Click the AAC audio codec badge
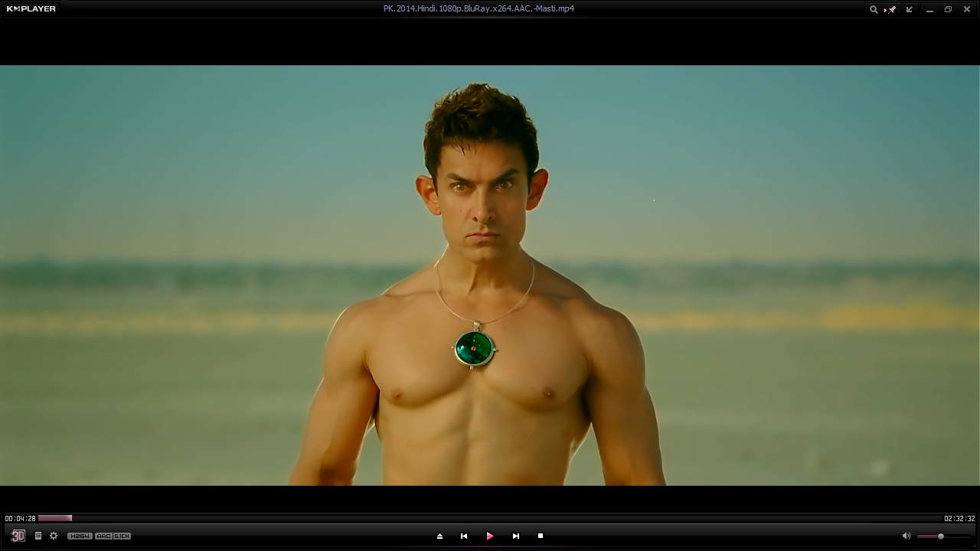 103,536
